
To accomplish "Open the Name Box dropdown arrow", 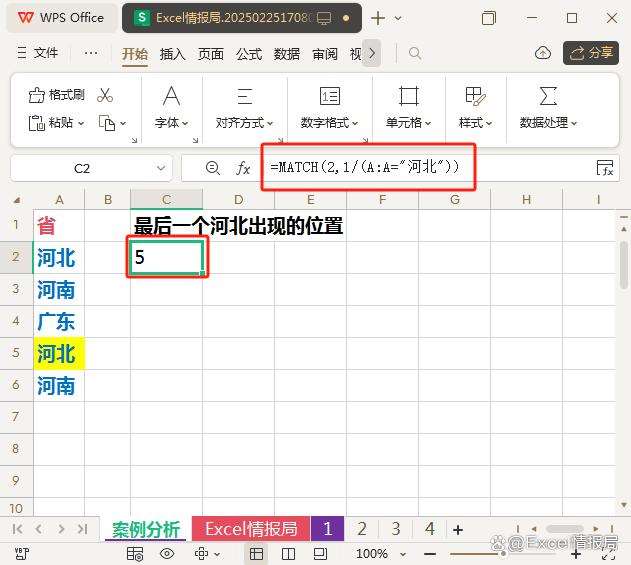I will [x=162, y=169].
